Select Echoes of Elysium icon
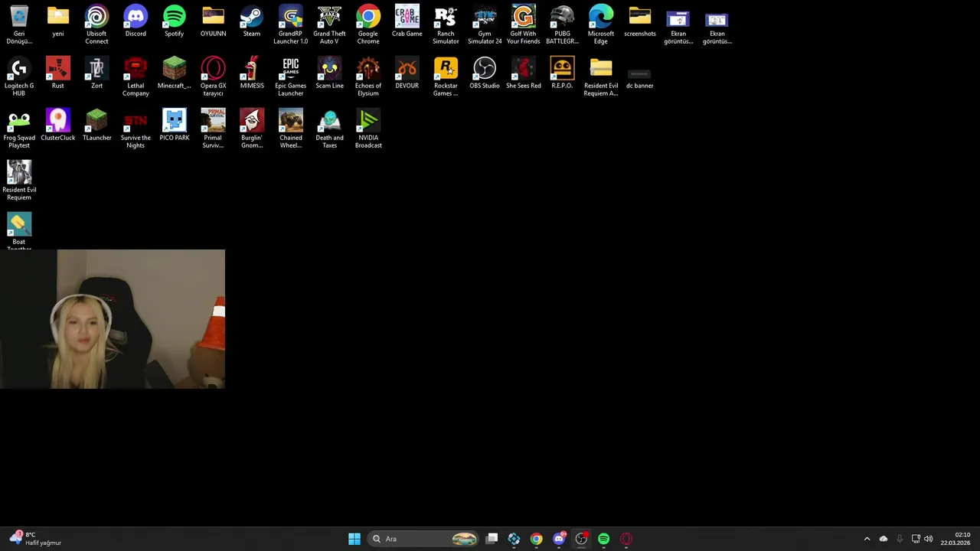The image size is (980, 551). tap(368, 77)
